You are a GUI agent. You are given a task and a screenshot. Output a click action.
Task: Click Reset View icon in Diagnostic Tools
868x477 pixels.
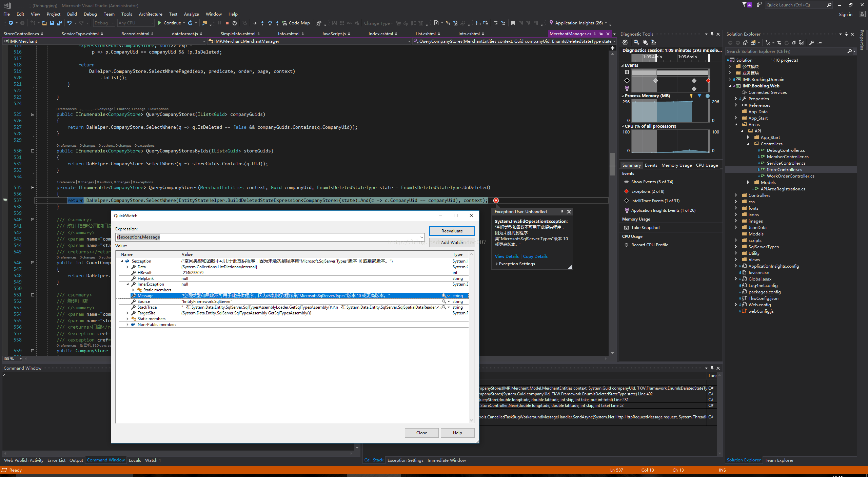coord(654,42)
